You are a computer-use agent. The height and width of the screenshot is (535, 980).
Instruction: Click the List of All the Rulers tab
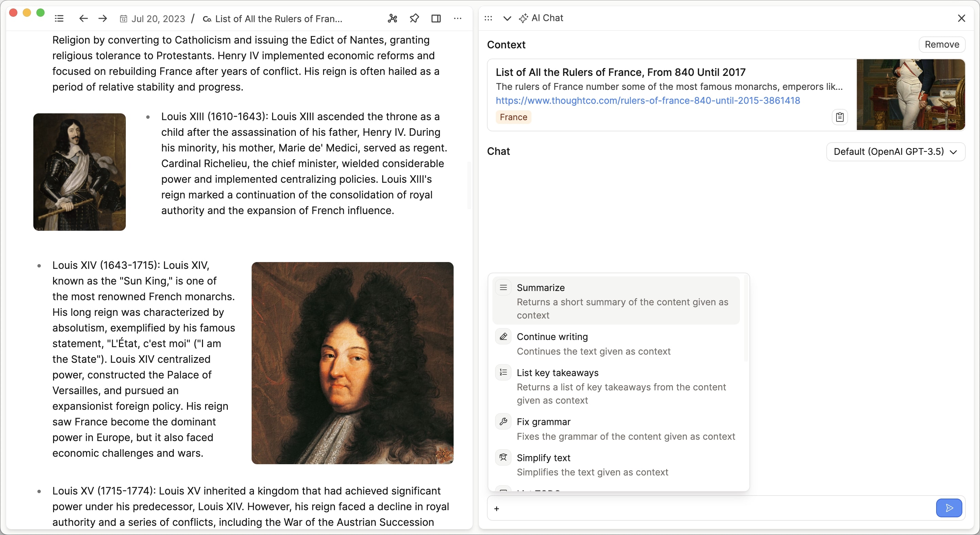coord(279,18)
